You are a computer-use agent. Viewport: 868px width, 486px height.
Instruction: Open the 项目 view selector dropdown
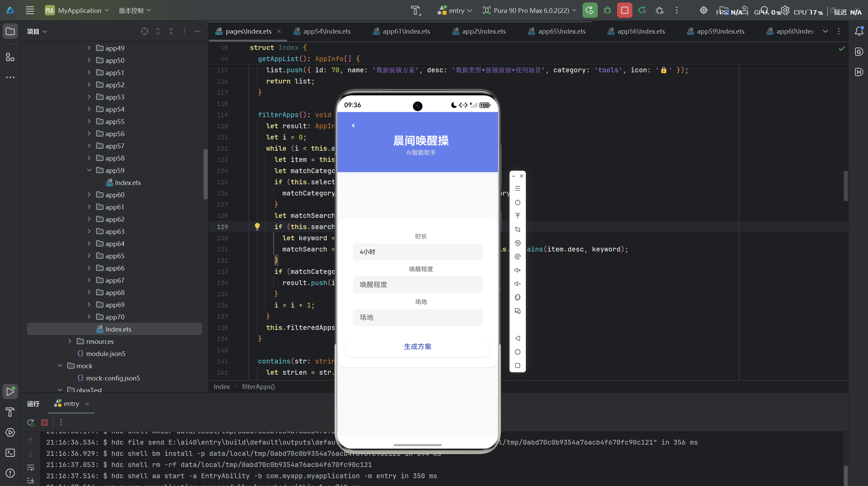[37, 32]
